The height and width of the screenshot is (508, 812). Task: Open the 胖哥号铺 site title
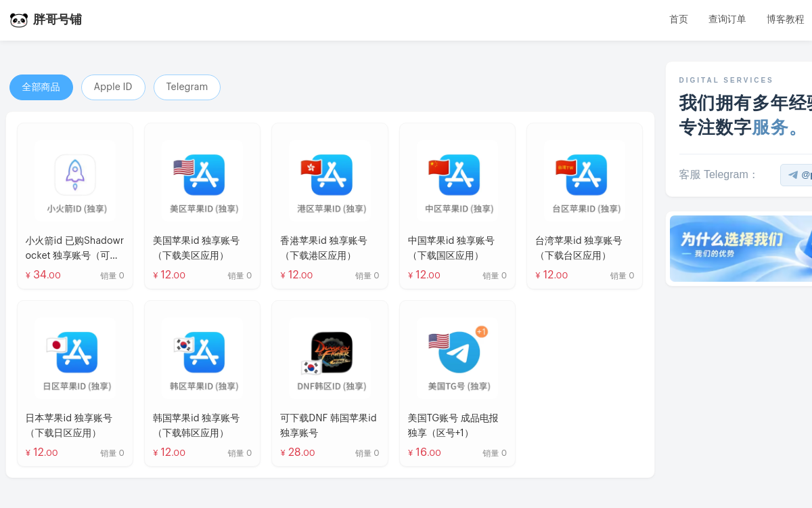pyautogui.click(x=58, y=20)
